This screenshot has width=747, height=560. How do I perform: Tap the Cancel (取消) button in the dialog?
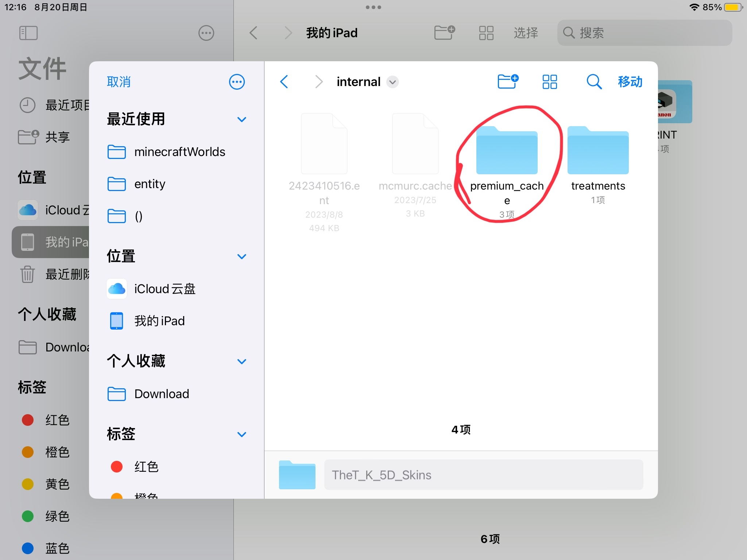click(x=119, y=82)
